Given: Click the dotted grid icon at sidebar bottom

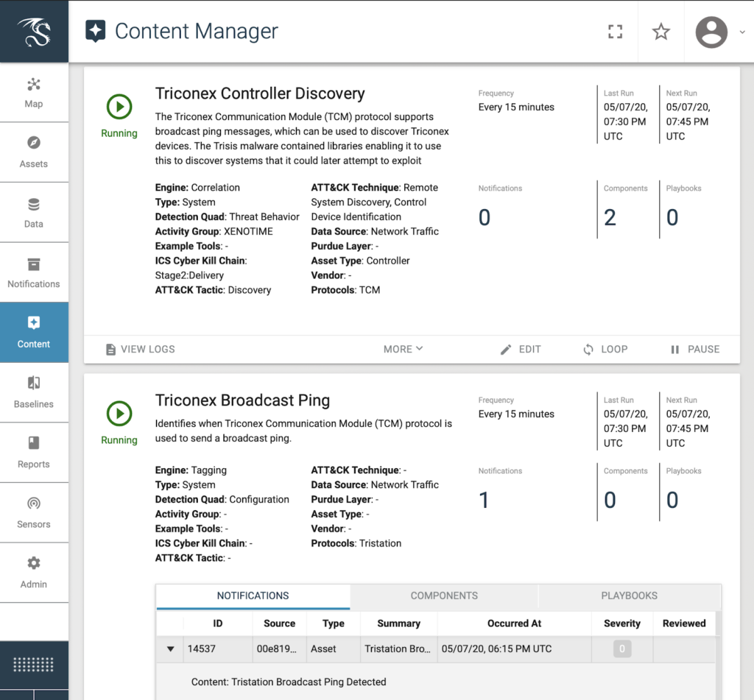Looking at the screenshot, I should (x=34, y=665).
